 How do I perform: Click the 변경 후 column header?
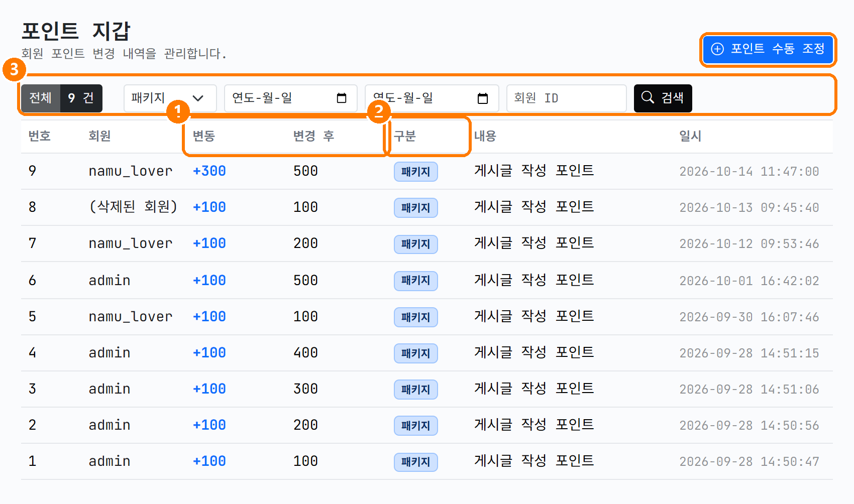coord(314,136)
